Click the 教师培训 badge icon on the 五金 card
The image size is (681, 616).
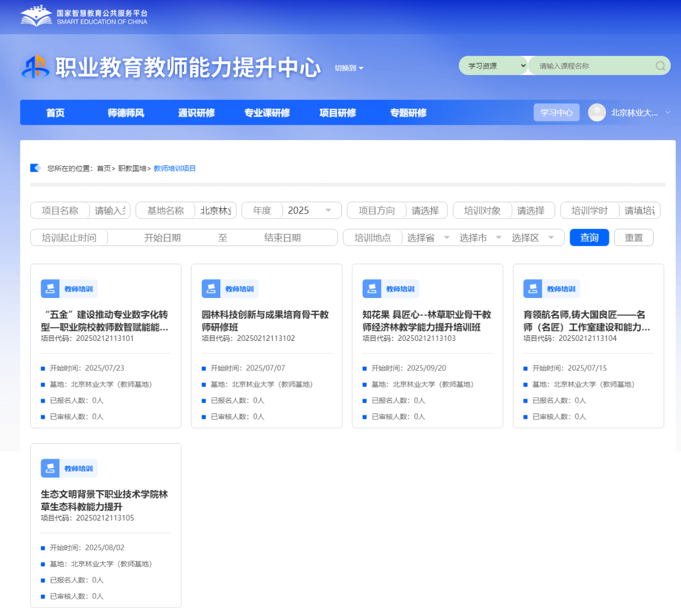coord(51,288)
